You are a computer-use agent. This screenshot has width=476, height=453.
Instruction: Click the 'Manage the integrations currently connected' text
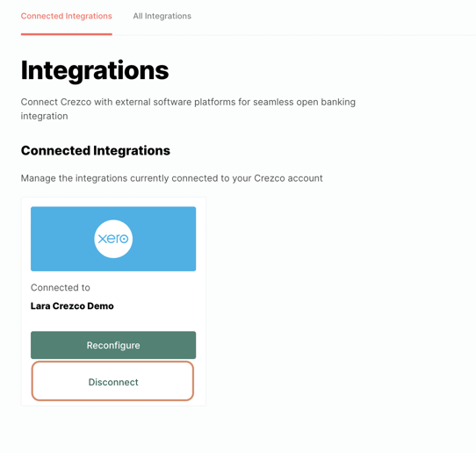(171, 178)
